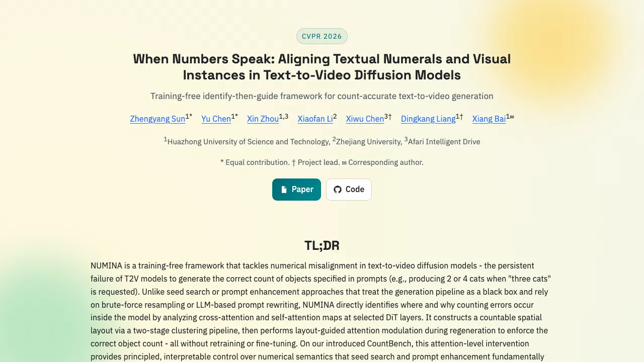Open Xiaofan Li author link
This screenshot has width=644, height=362.
point(315,119)
